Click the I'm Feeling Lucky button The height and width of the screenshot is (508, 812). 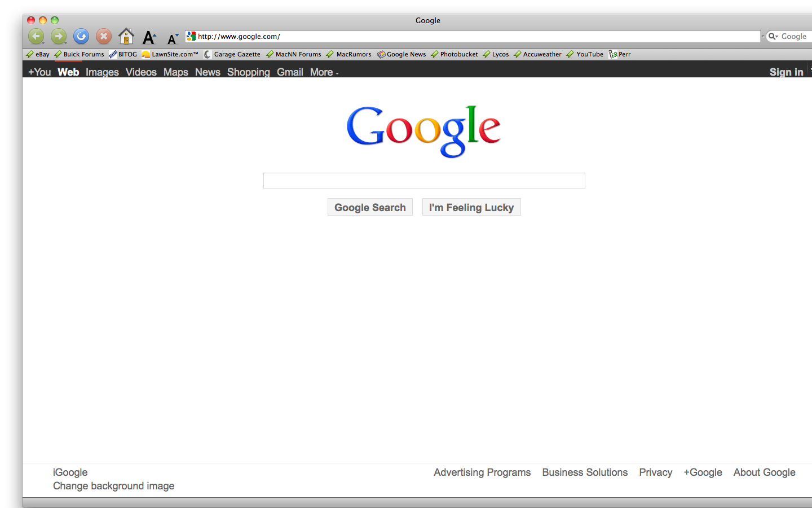(471, 207)
